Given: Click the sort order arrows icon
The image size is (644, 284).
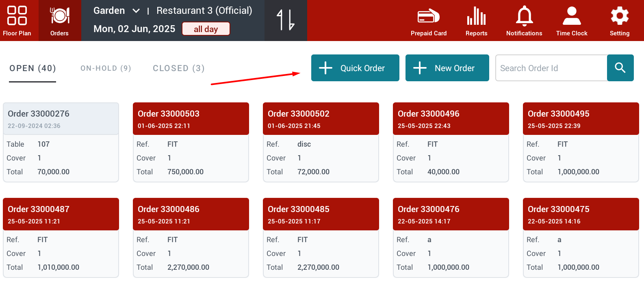Looking at the screenshot, I should pos(285,20).
